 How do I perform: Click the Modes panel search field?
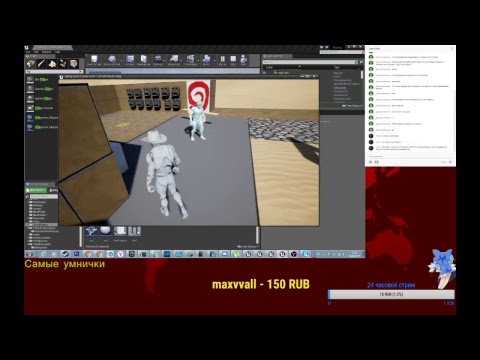click(x=52, y=71)
